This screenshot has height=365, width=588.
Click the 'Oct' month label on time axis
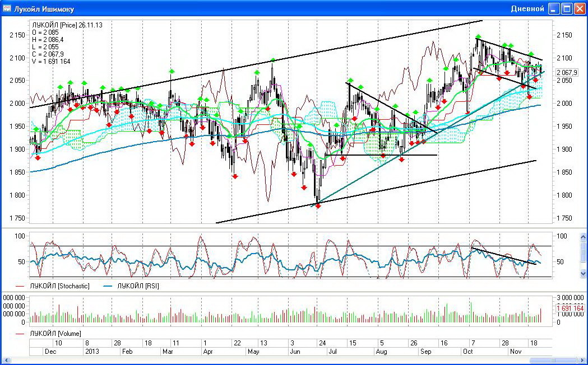point(467,352)
